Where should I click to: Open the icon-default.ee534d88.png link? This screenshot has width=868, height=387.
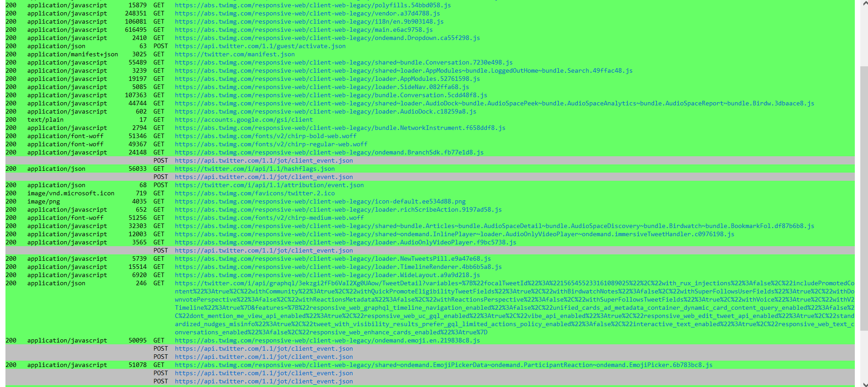point(320,201)
